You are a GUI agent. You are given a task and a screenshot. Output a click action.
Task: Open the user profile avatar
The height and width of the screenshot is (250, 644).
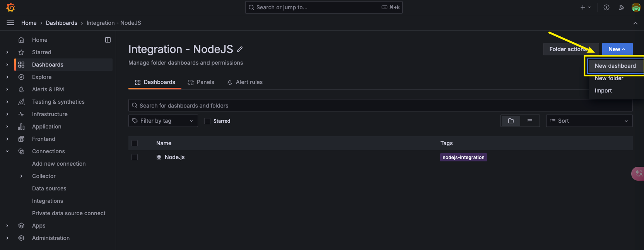[x=636, y=7]
